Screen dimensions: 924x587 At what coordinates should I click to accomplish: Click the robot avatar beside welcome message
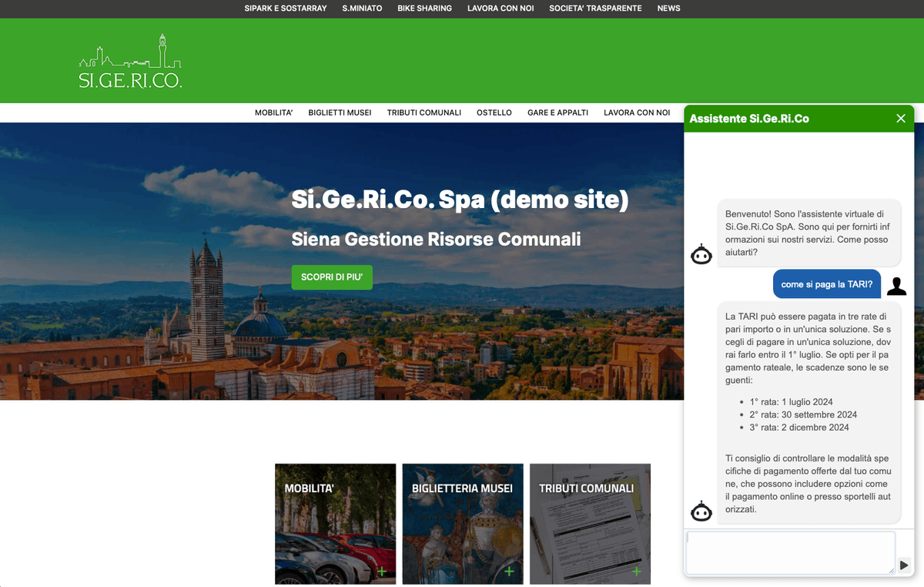pos(701,254)
